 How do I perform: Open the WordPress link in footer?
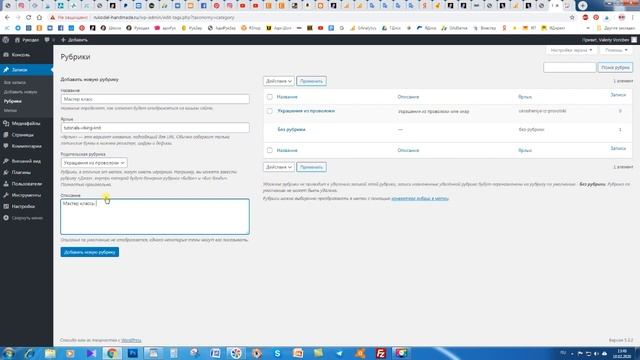(131, 340)
